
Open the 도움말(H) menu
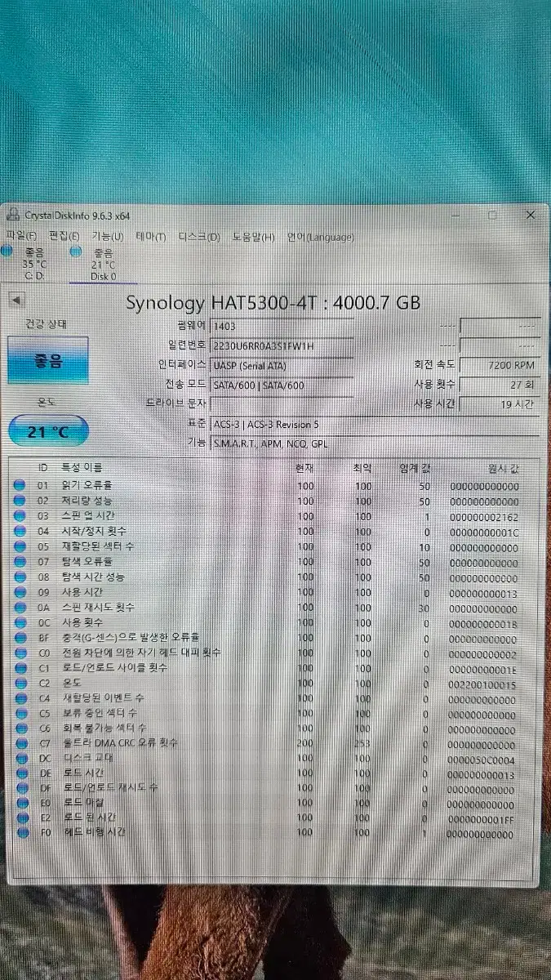253,237
